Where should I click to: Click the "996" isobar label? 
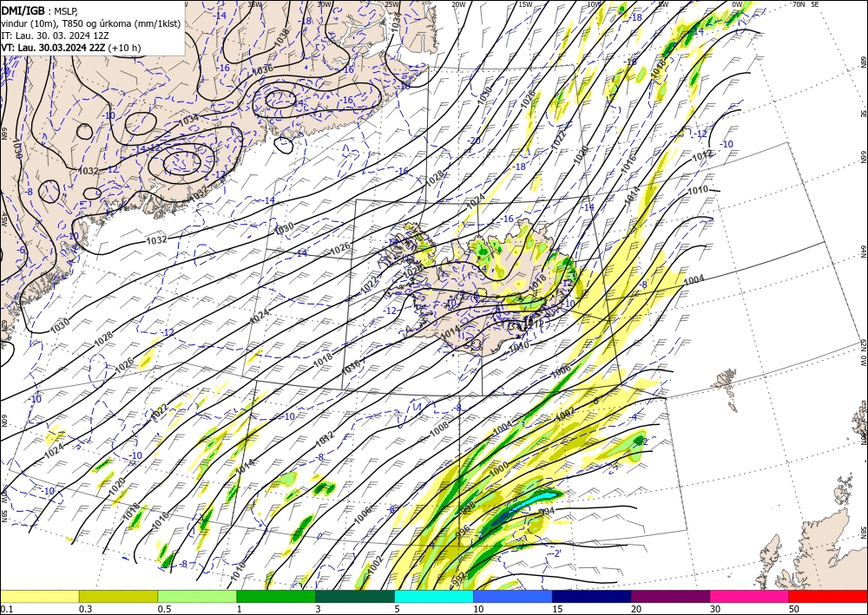coord(463,530)
